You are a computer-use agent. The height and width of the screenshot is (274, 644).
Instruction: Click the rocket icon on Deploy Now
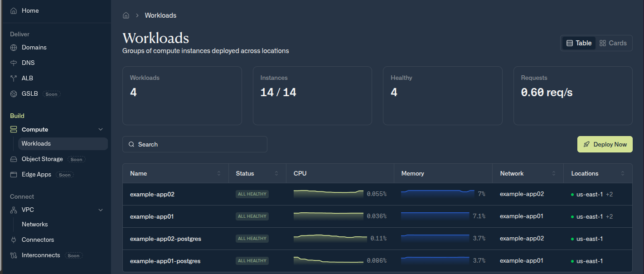tap(586, 144)
